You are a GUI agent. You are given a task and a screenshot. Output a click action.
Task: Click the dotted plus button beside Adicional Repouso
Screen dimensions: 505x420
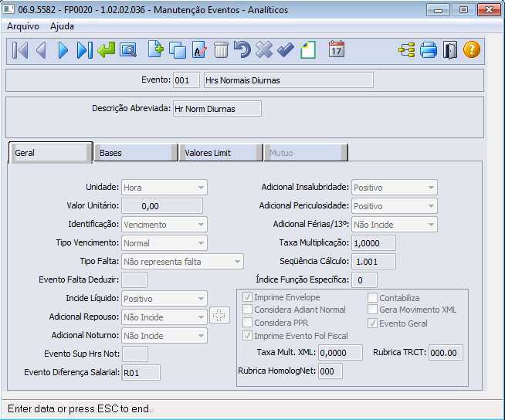(219, 315)
